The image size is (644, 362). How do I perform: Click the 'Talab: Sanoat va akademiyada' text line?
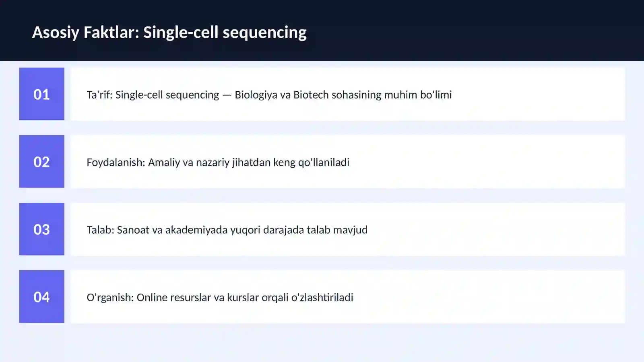pyautogui.click(x=227, y=230)
